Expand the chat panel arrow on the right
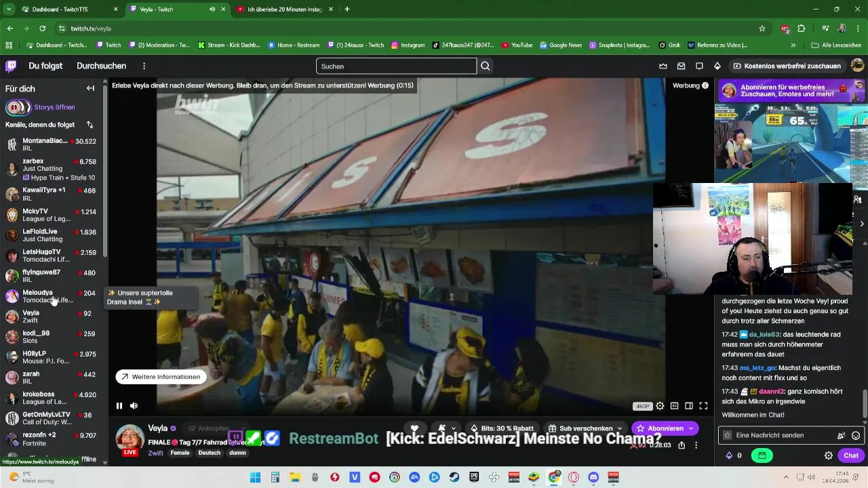This screenshot has width=868, height=488. 862,224
